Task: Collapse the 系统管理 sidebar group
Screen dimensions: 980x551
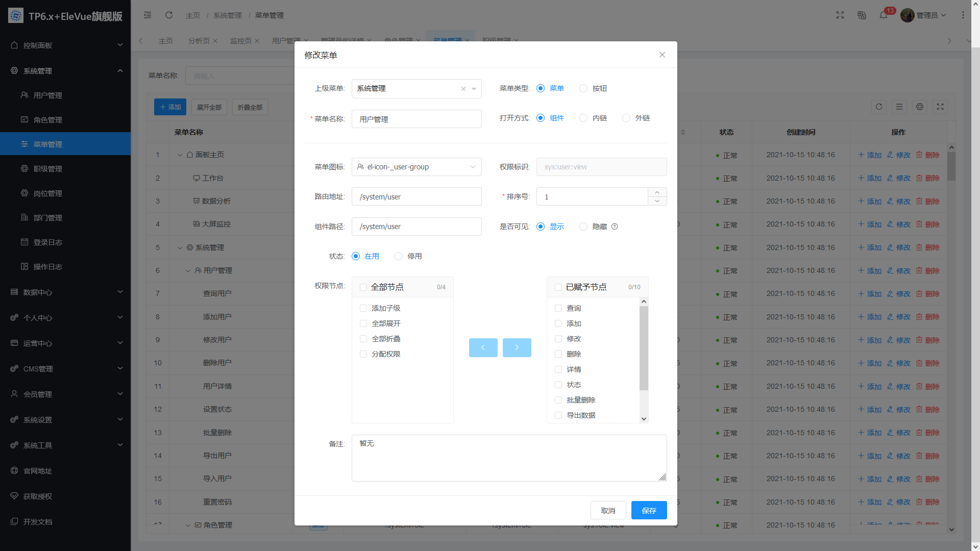Action: tap(65, 71)
